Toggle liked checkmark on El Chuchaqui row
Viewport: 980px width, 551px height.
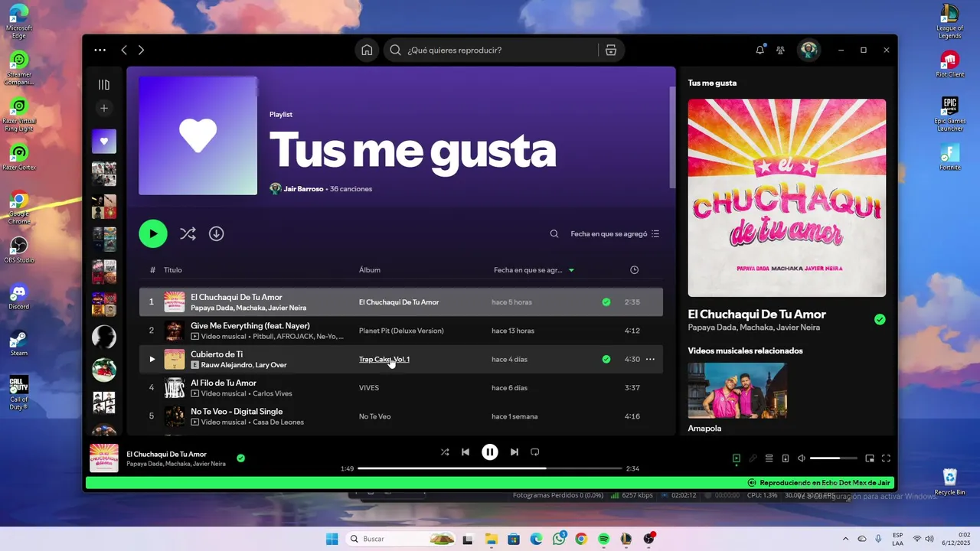point(606,302)
